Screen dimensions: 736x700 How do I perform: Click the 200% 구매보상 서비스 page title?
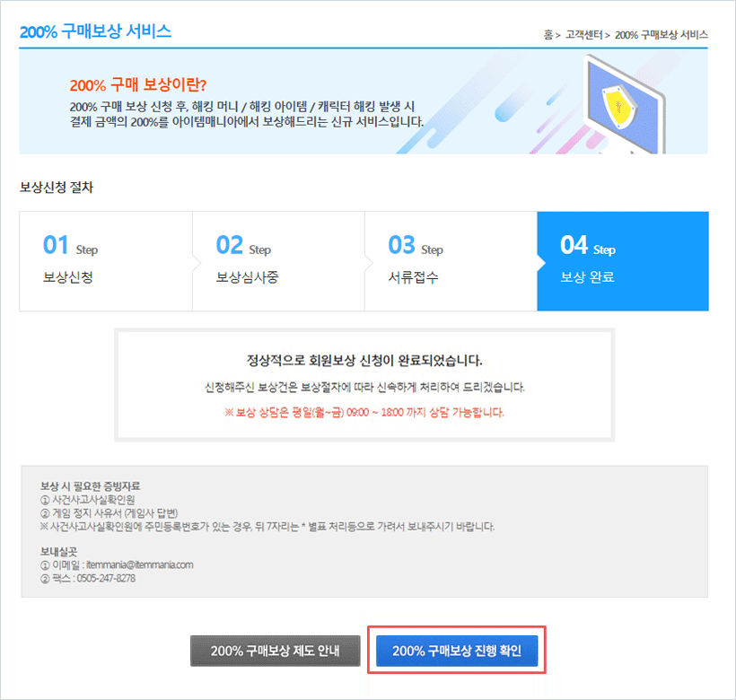95,31
